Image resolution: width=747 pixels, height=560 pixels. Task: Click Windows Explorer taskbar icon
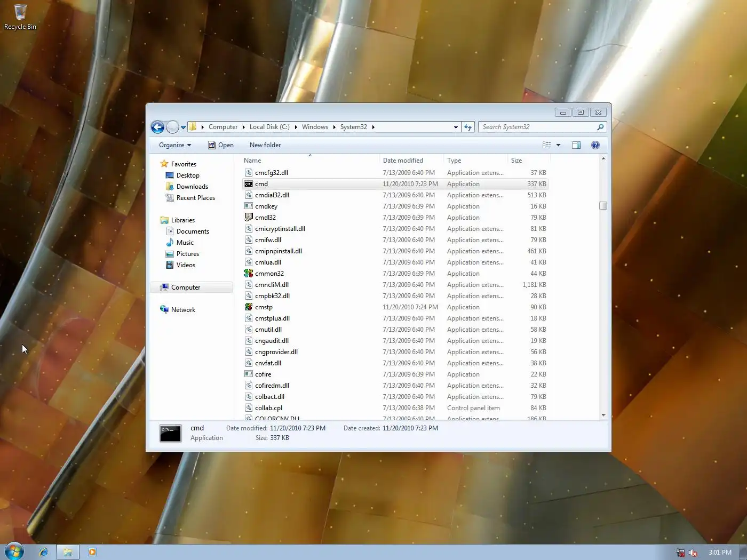point(68,553)
